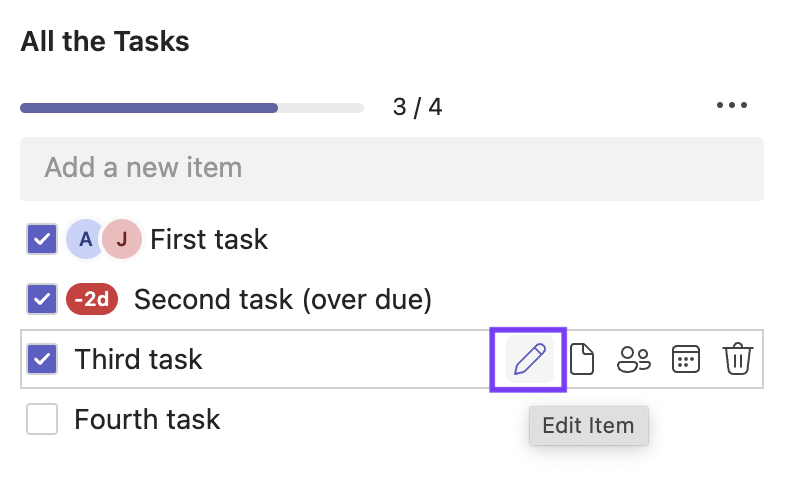The image size is (810, 484).
Task: Click avatar A on First task
Action: [85, 239]
